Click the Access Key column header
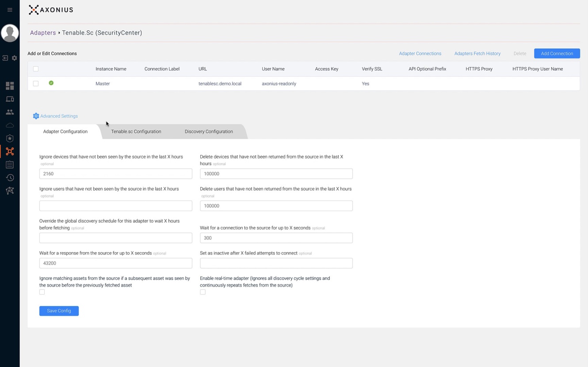 pyautogui.click(x=327, y=69)
